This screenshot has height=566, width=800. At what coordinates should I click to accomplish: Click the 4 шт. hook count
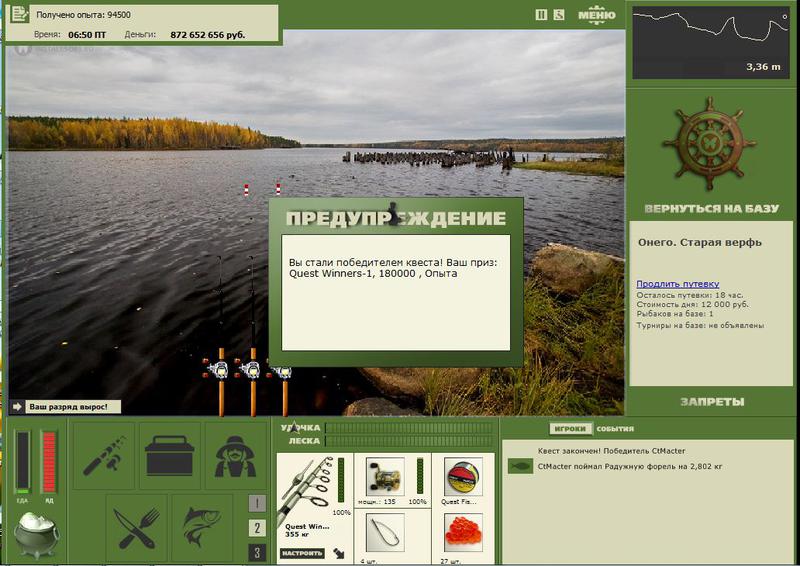[368, 561]
